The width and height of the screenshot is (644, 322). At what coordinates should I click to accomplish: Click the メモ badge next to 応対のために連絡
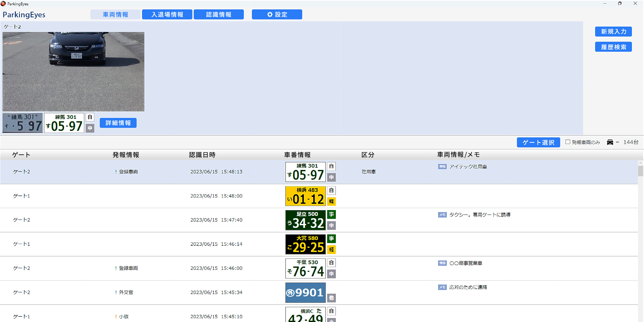coord(442,287)
